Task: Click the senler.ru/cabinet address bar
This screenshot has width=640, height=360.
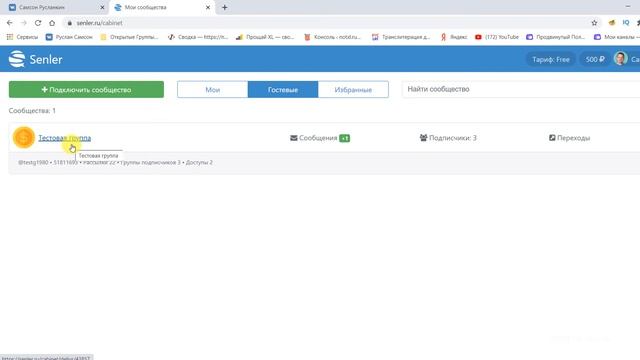Action: [x=327, y=23]
